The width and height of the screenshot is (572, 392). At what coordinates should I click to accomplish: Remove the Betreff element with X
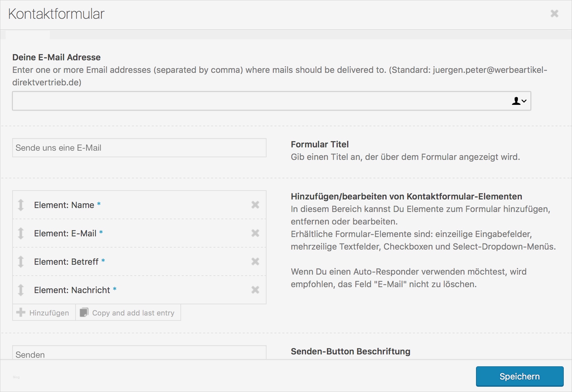(x=255, y=261)
